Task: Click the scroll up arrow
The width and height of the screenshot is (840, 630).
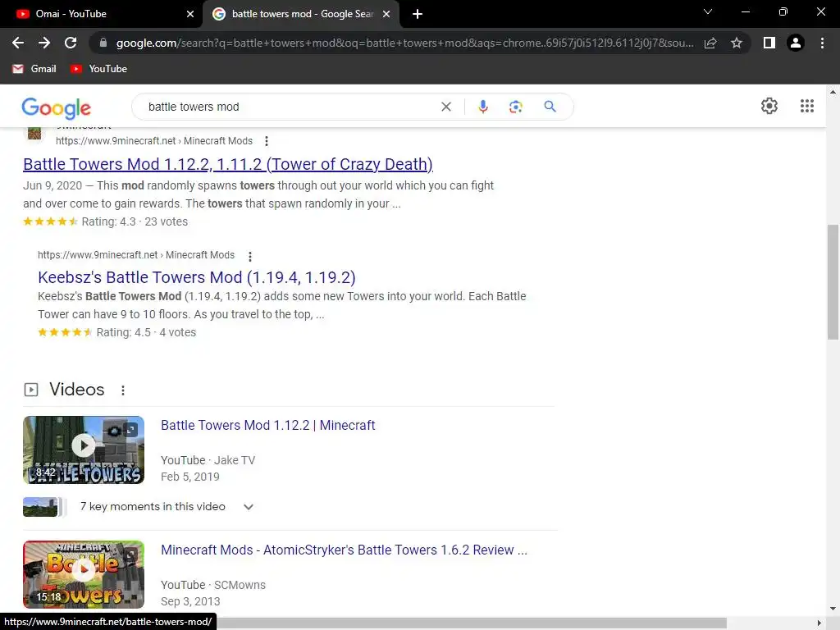Action: point(833,92)
